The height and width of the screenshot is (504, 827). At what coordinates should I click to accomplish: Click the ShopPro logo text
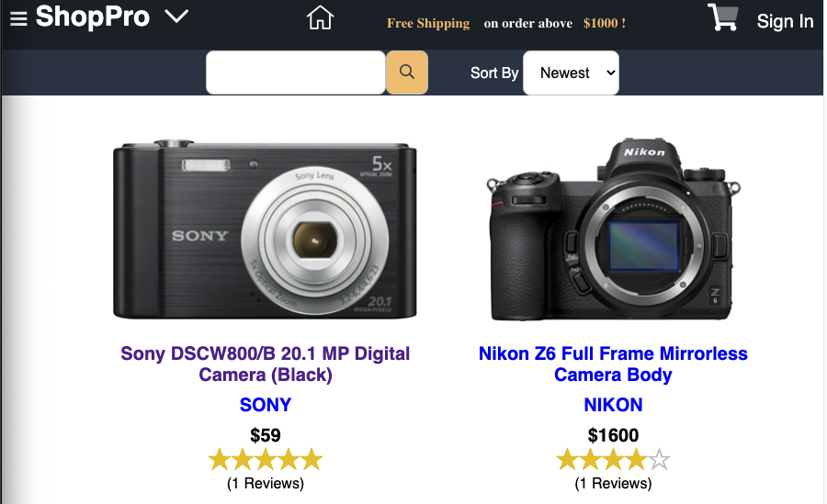tap(93, 17)
